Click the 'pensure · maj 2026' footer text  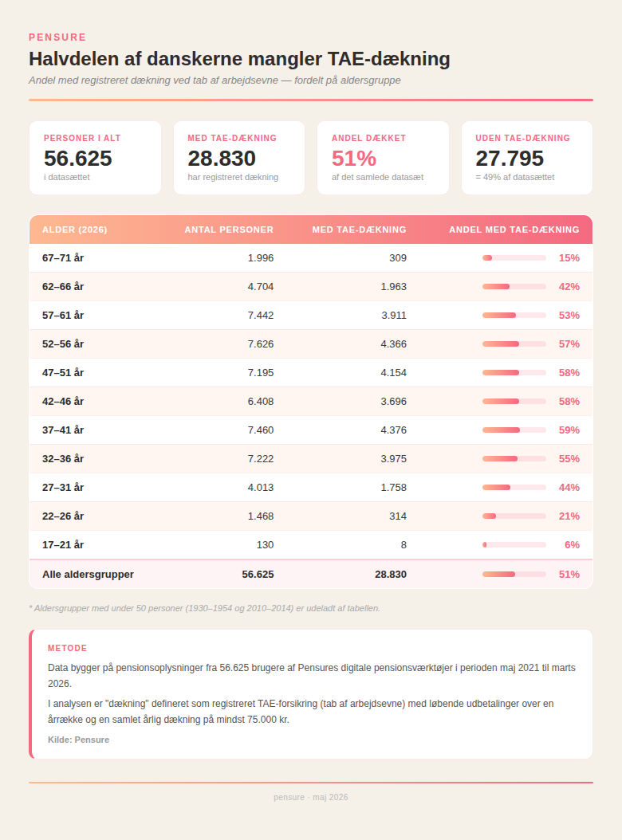tap(311, 797)
